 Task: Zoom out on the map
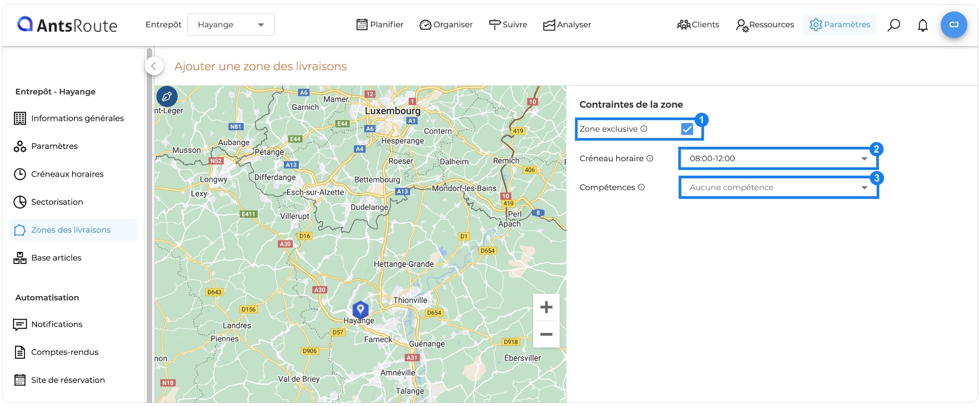546,335
